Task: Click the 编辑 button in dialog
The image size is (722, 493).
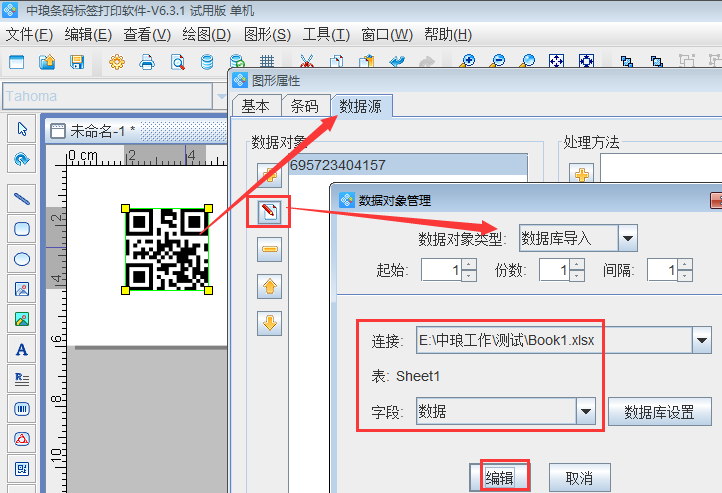Action: (499, 478)
